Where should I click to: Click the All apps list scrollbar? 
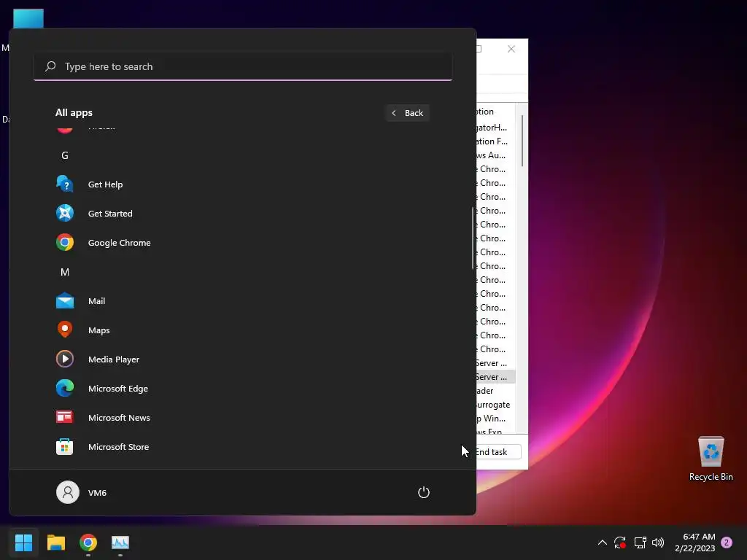[473, 238]
